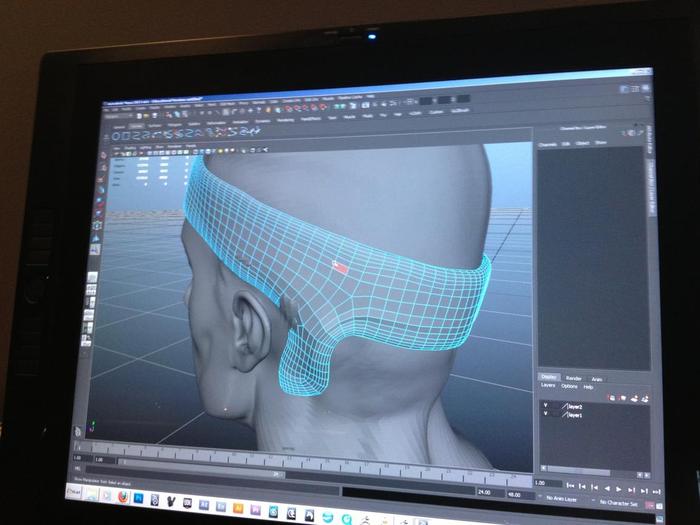Open the No Character Set dropdown
Screen dimensions: 700x525
[619, 503]
